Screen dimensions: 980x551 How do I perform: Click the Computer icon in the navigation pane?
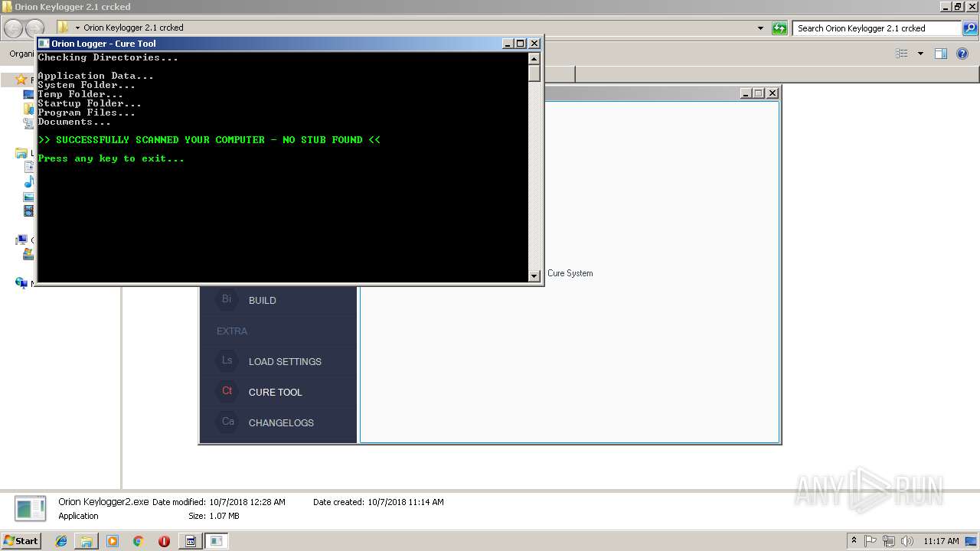click(21, 240)
